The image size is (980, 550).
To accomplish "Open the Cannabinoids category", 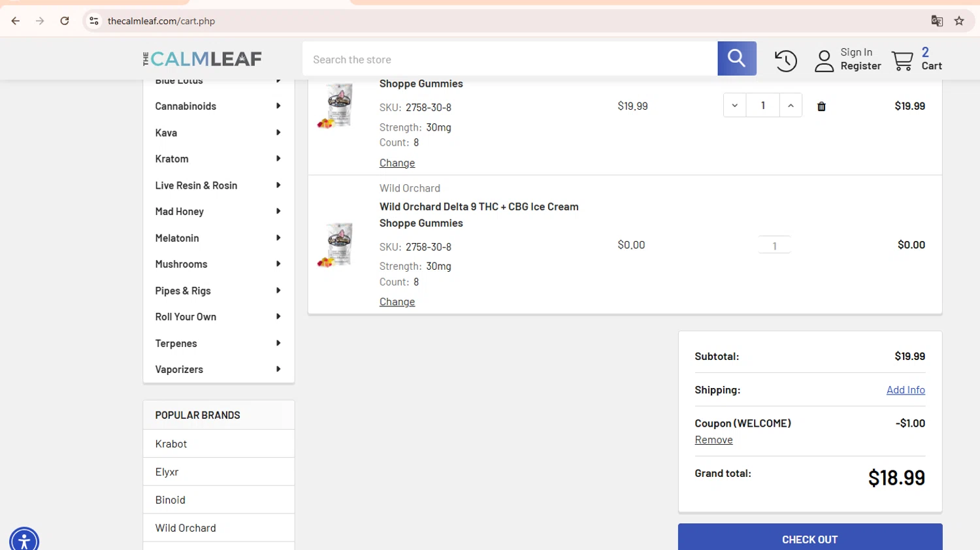I will 186,106.
